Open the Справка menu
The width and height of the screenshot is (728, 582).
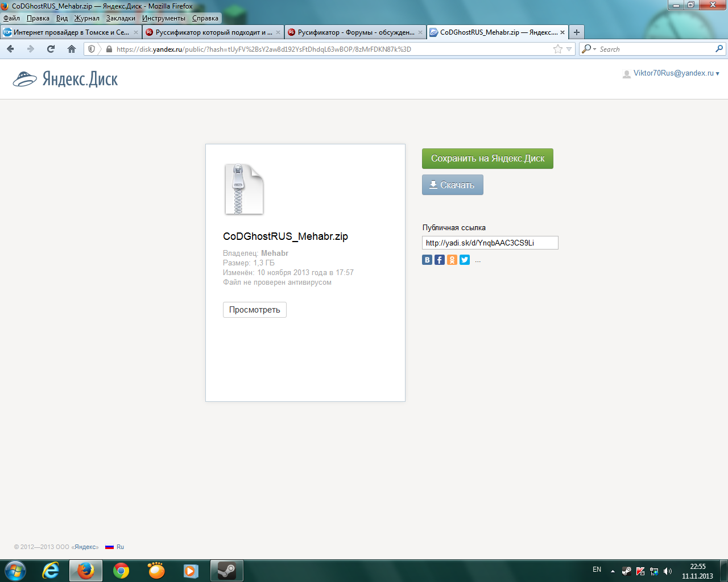click(205, 18)
